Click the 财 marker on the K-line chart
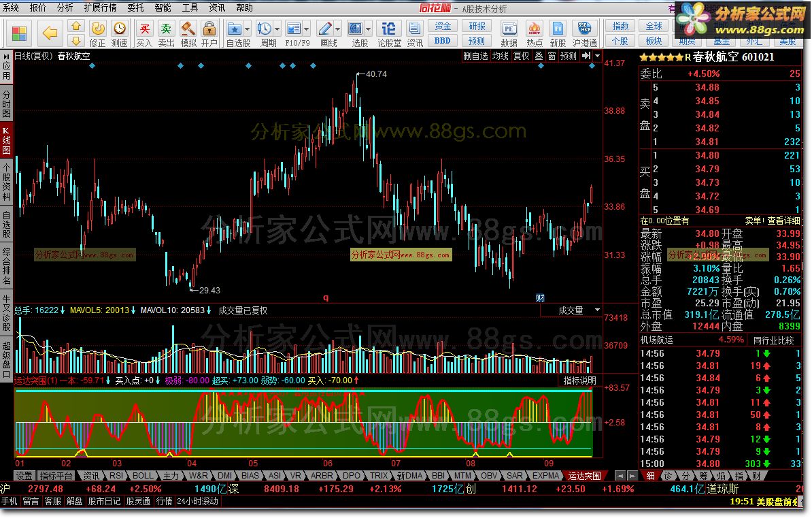 click(x=540, y=297)
